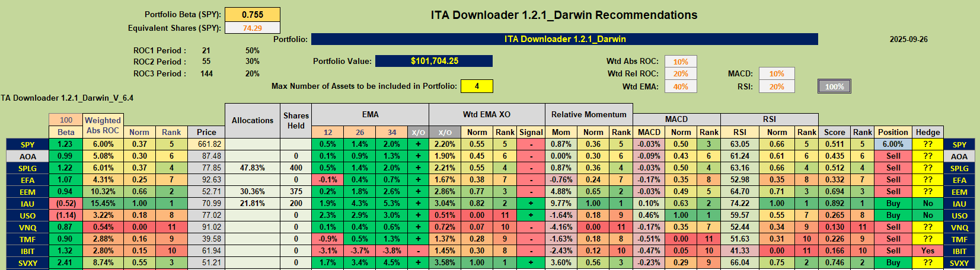Click the Beta column header

tap(66, 132)
